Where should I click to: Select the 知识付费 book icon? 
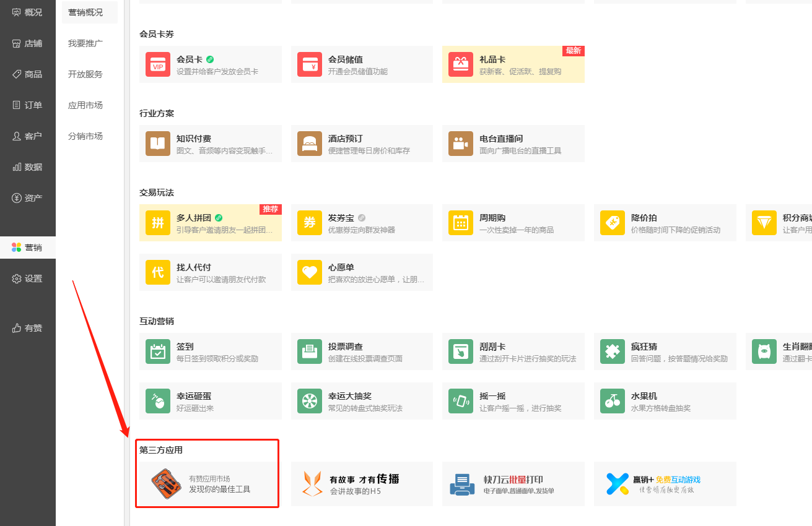(x=158, y=144)
